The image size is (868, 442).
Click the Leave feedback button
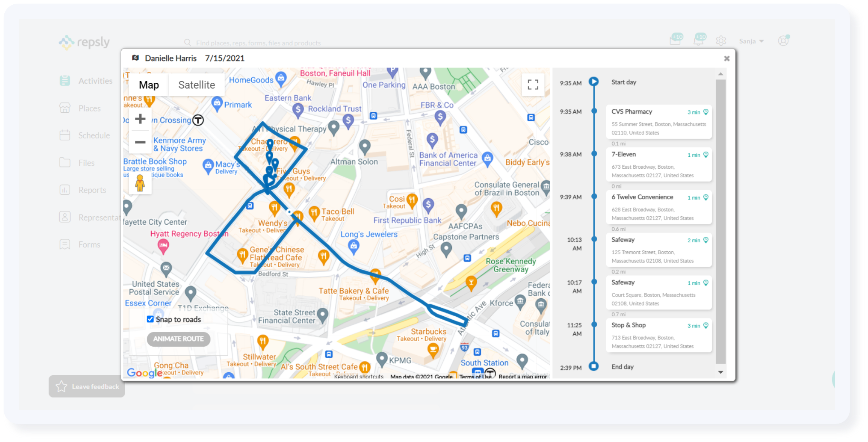tap(87, 386)
